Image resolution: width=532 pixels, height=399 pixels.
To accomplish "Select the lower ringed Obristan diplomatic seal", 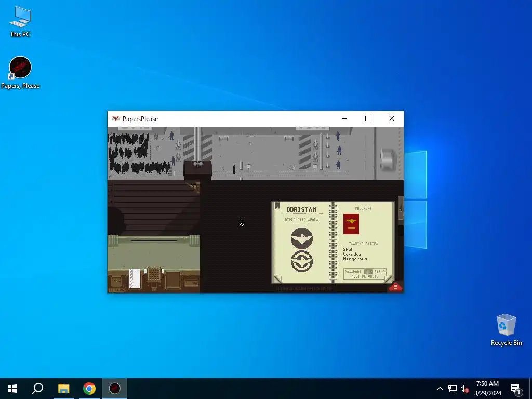I will coord(302,261).
